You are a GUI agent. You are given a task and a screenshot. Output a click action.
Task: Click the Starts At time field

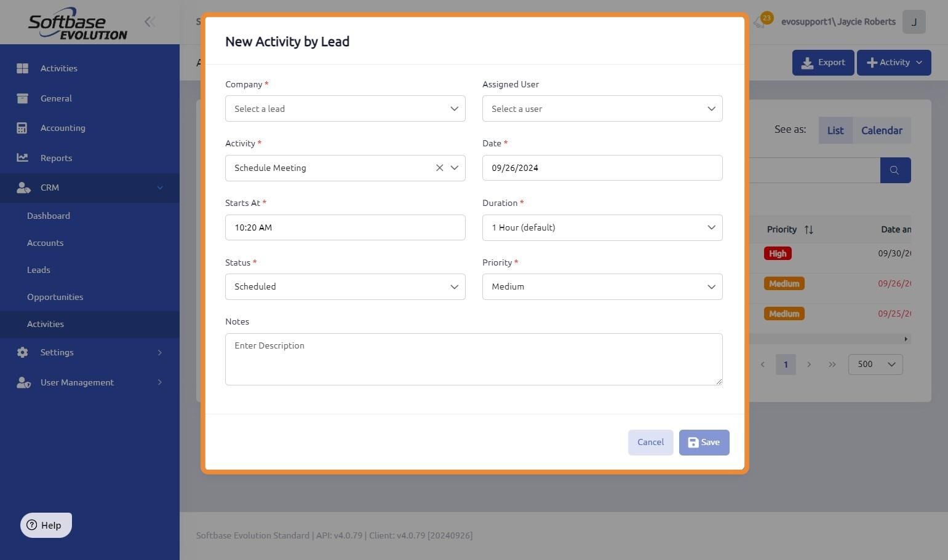(x=345, y=227)
